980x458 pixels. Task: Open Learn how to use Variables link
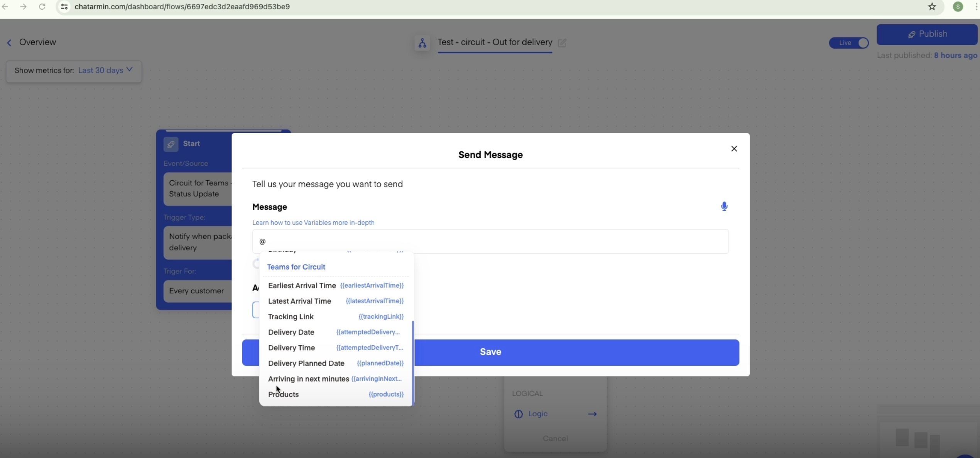[313, 222]
